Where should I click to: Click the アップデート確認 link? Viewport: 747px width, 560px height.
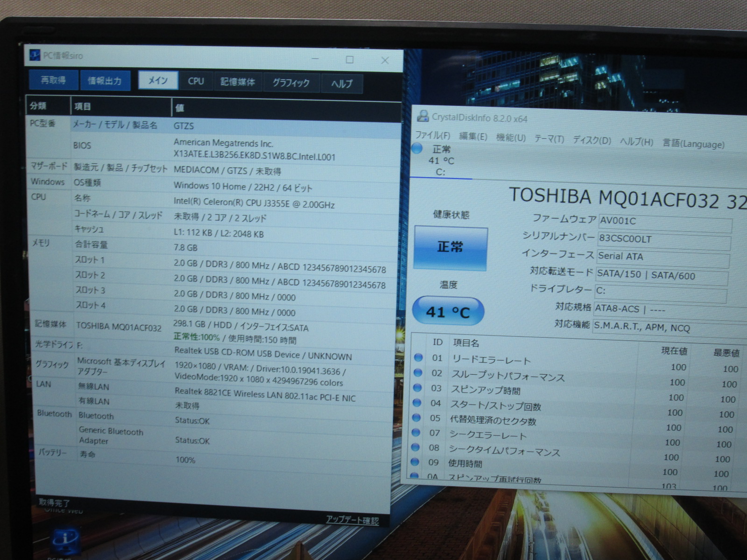coord(352,520)
